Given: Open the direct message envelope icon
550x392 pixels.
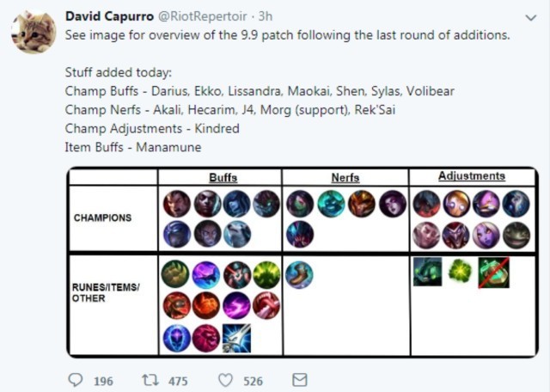Looking at the screenshot, I should point(300,380).
